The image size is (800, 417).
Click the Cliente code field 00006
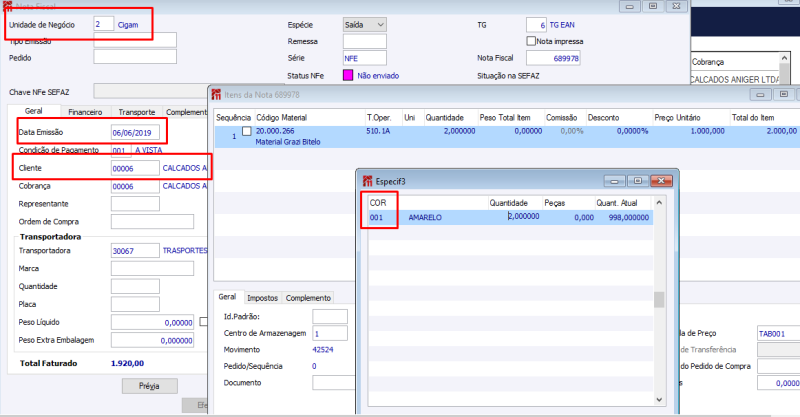(135, 168)
